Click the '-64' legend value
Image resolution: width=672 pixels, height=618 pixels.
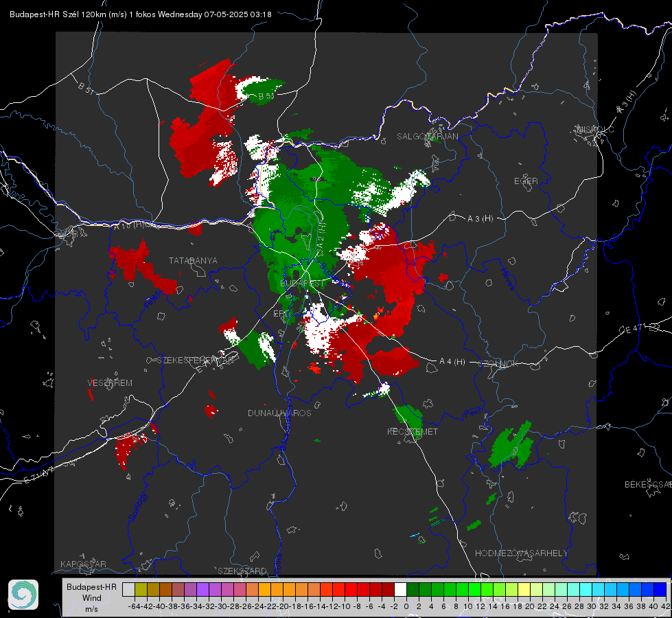click(134, 606)
